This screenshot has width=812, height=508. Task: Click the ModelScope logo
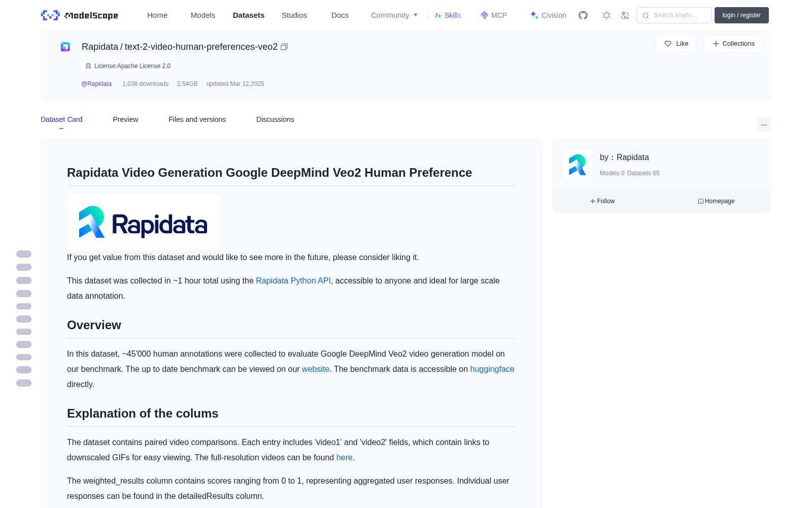[80, 15]
